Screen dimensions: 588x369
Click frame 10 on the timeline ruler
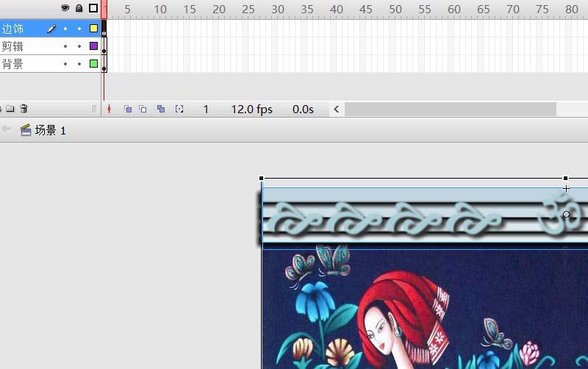[x=160, y=10]
